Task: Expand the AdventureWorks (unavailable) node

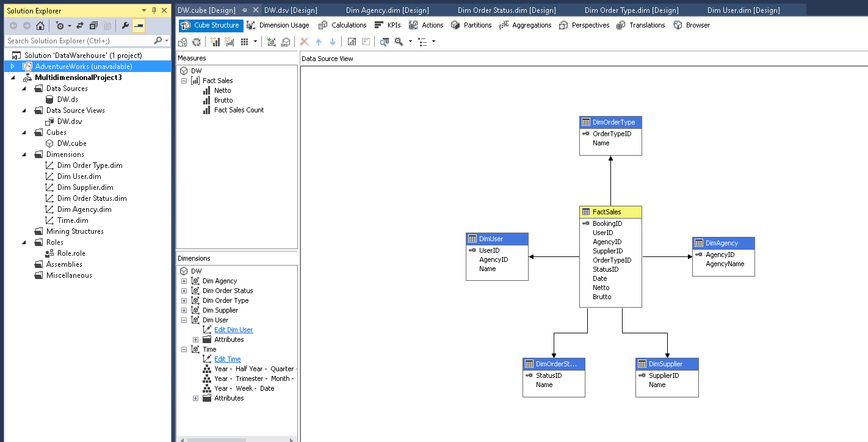Action: (x=12, y=67)
